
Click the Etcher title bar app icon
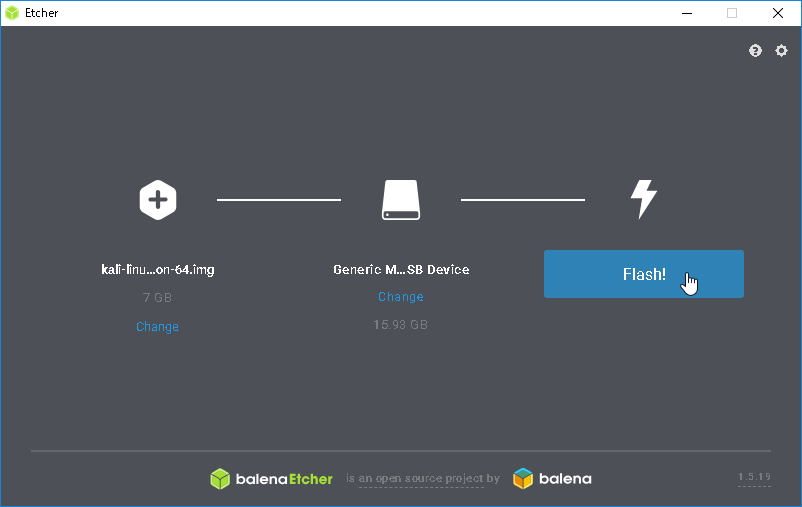pos(12,13)
